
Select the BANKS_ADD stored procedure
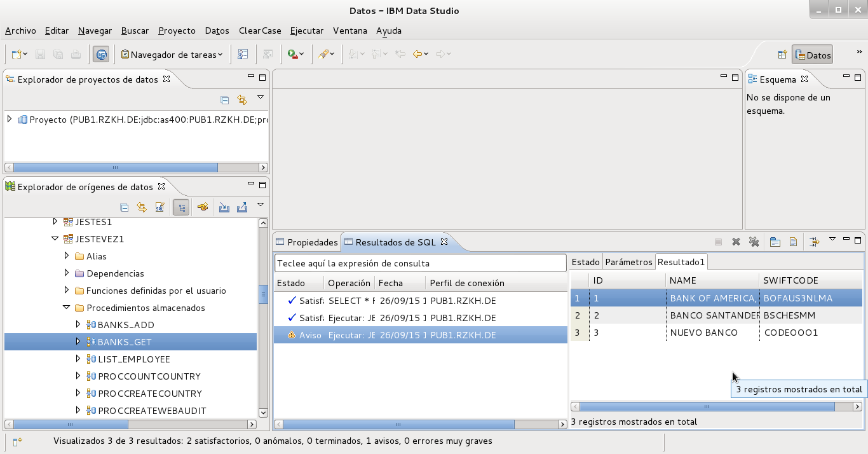coord(126,325)
